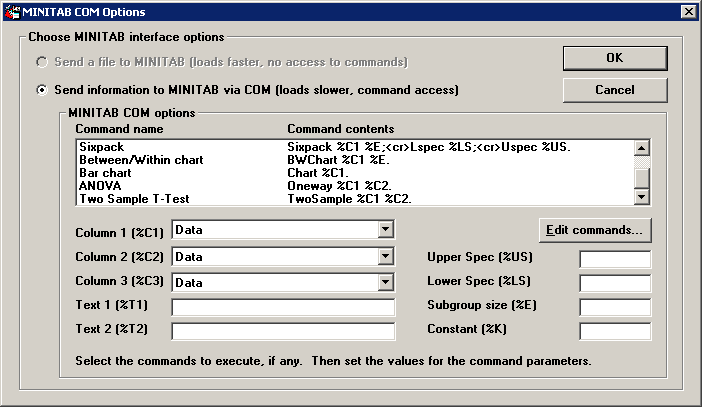
Task: Close the MINITAB COM Options dialog
Action: click(687, 11)
